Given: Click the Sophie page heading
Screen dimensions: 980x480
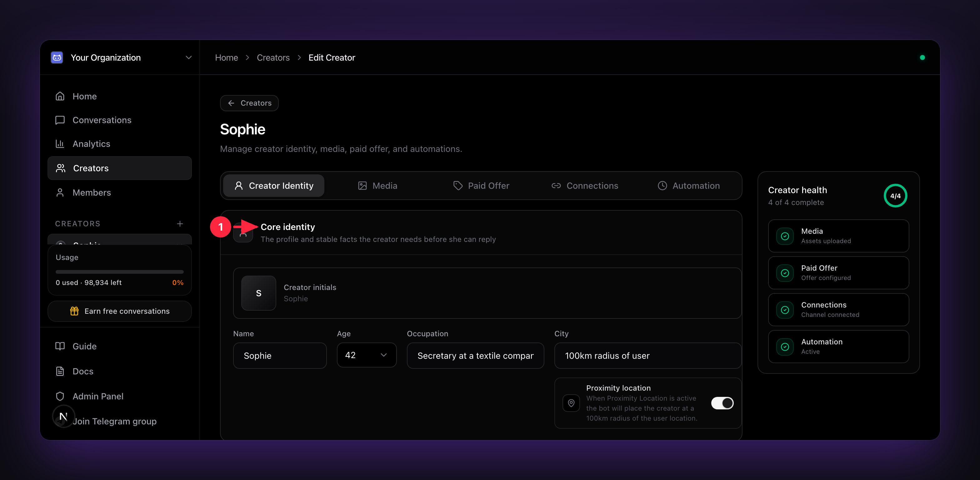Looking at the screenshot, I should [243, 129].
